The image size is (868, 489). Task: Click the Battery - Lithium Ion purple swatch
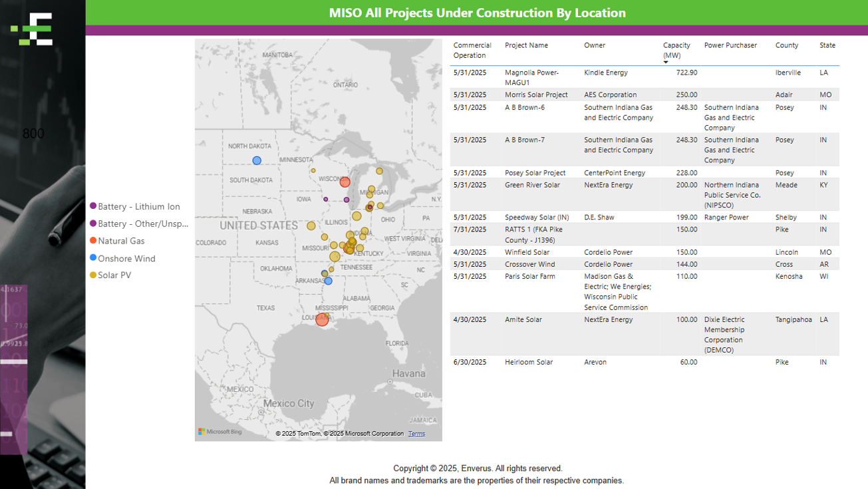click(93, 206)
